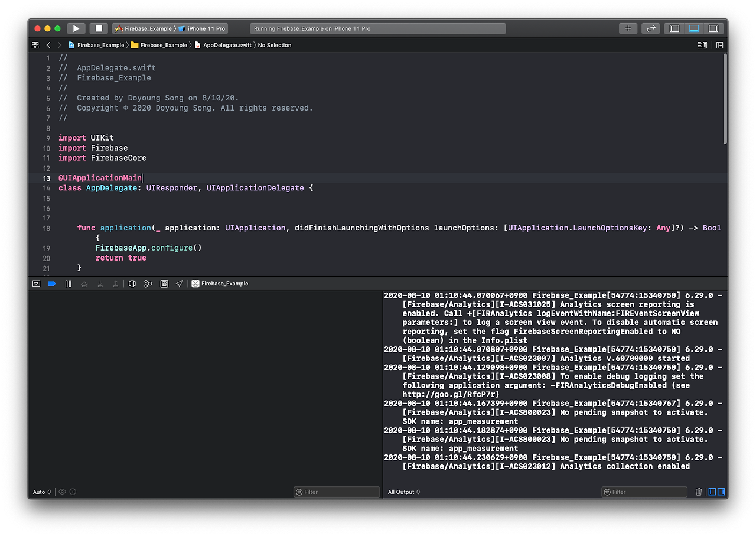Open the Library with plus button
The image size is (756, 536).
click(x=628, y=28)
